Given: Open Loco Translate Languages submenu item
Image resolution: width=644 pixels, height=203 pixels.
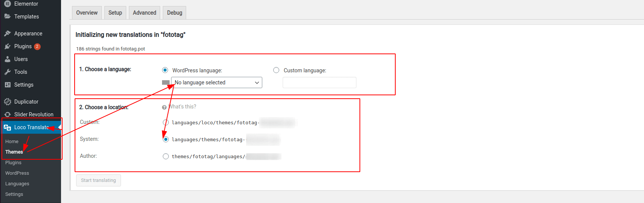Looking at the screenshot, I should point(17,184).
